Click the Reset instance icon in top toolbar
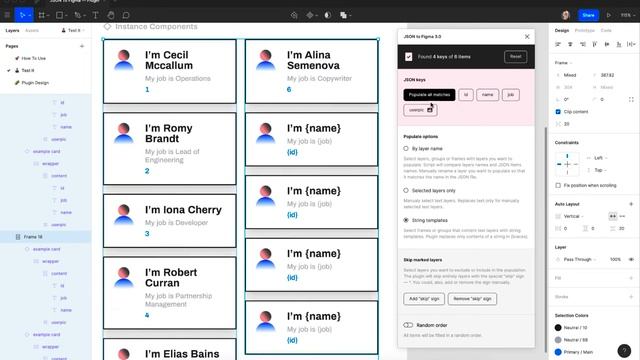The image size is (640, 360). pyautogui.click(x=294, y=15)
